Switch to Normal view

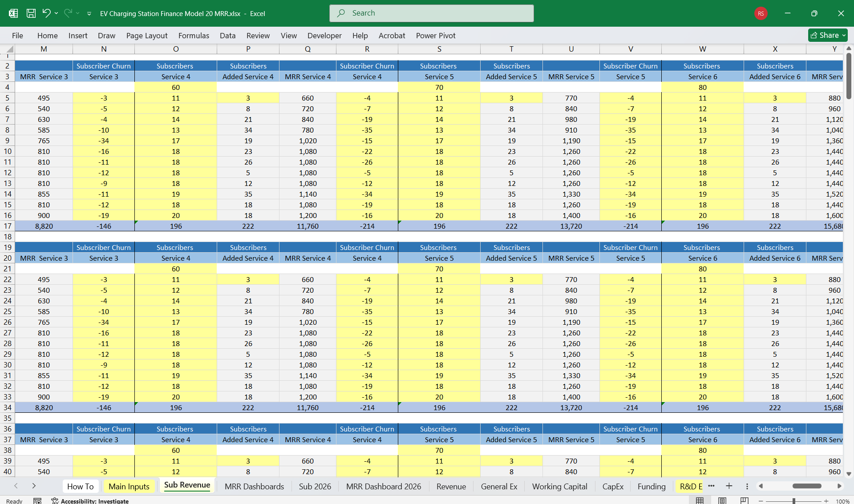(700, 501)
